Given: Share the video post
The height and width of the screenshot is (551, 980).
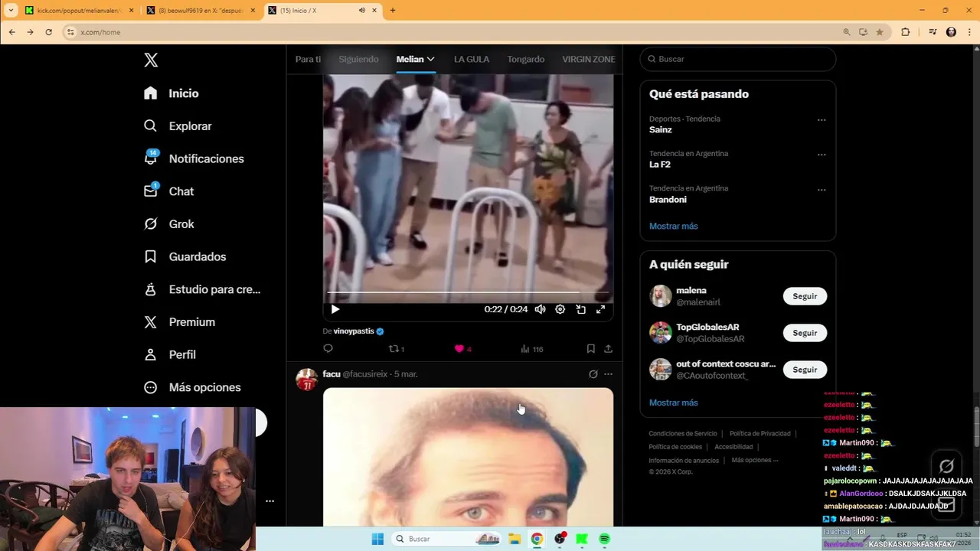Looking at the screenshot, I should [x=608, y=349].
